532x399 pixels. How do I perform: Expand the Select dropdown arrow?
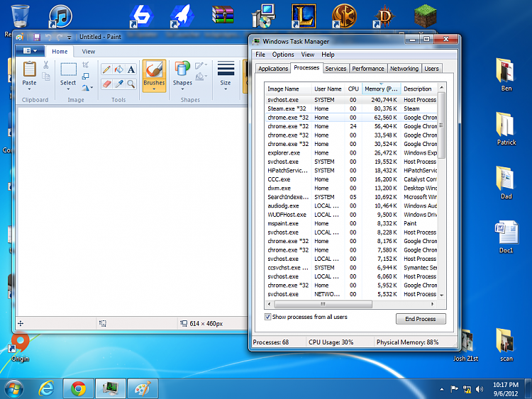click(x=68, y=89)
